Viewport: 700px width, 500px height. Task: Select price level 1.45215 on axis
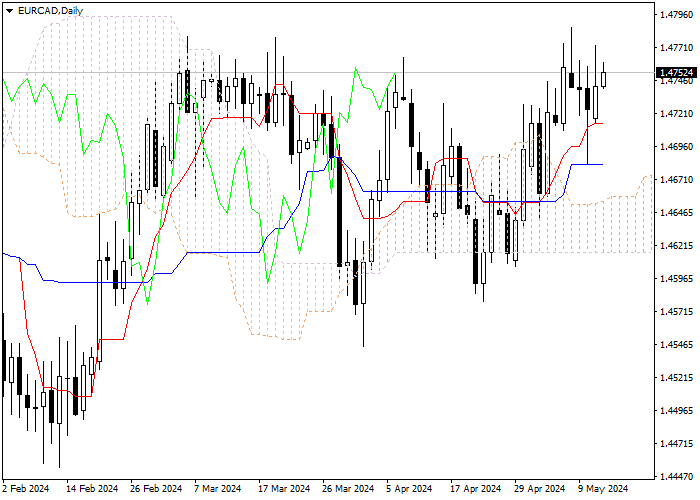[677, 378]
